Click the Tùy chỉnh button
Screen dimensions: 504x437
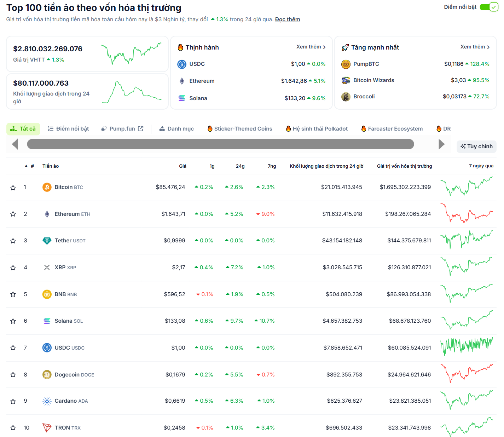point(476,146)
